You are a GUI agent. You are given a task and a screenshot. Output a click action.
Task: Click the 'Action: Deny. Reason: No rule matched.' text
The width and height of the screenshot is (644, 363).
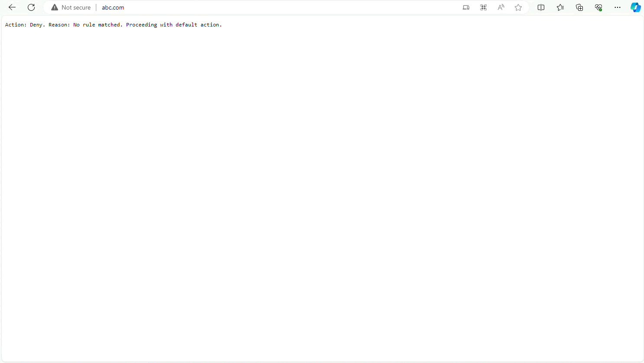[x=64, y=25]
